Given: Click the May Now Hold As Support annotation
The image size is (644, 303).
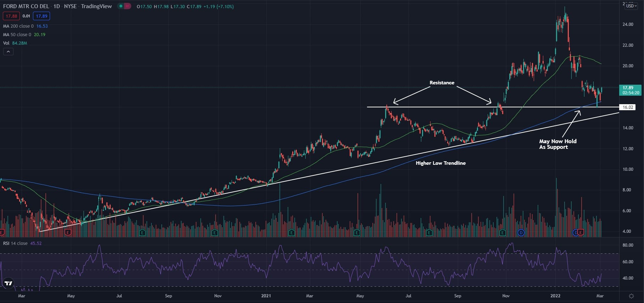Looking at the screenshot, I should click(558, 144).
